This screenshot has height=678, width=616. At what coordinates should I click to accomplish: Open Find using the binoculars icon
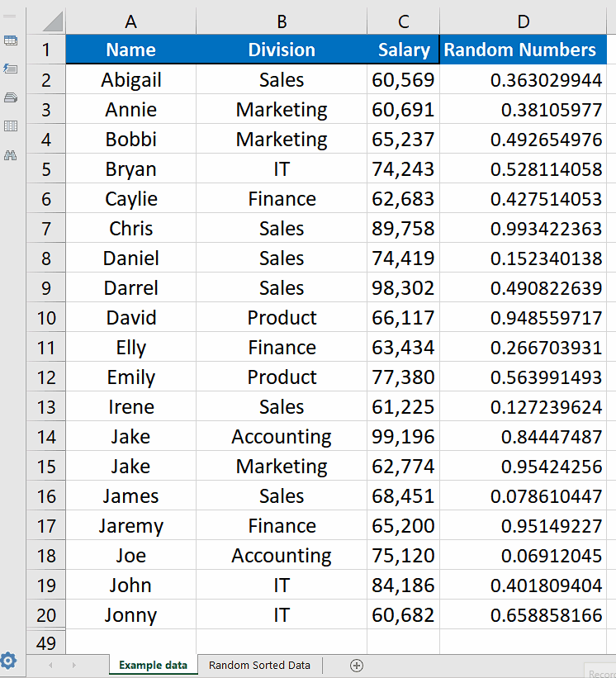11,154
